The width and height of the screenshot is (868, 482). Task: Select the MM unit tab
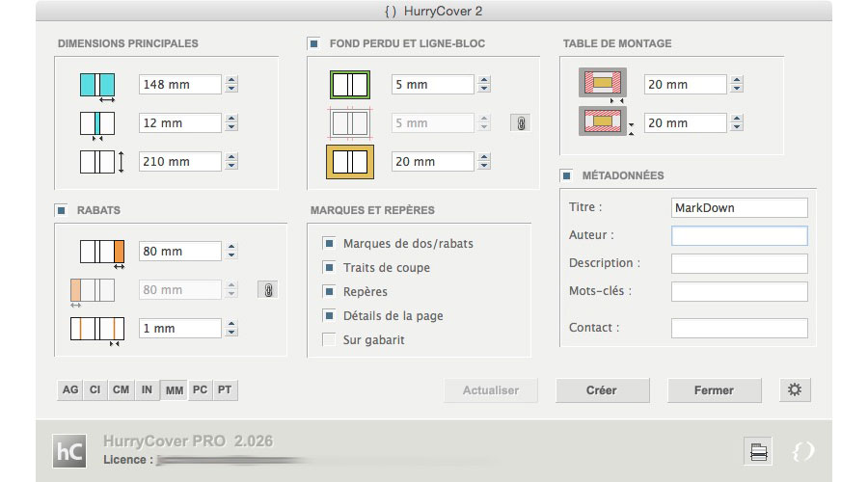tap(175, 390)
